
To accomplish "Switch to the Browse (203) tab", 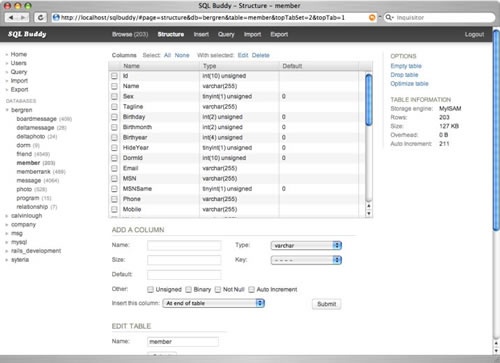I will coord(130,34).
